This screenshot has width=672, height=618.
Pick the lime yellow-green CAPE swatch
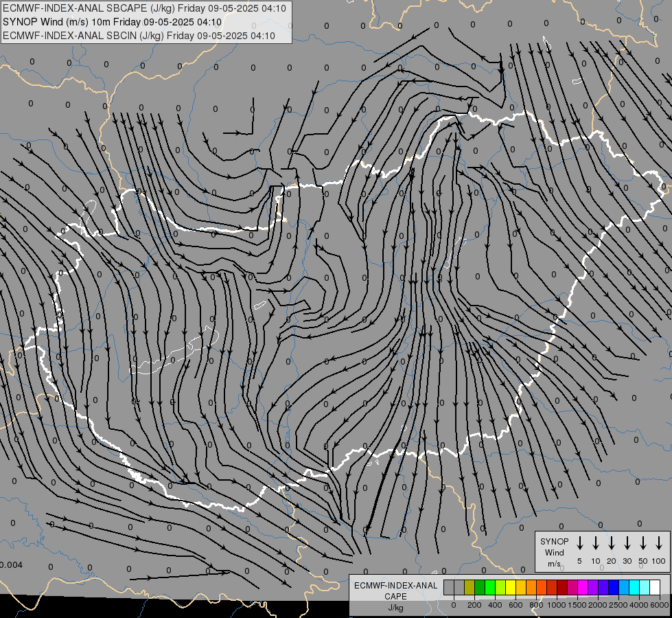click(500, 587)
